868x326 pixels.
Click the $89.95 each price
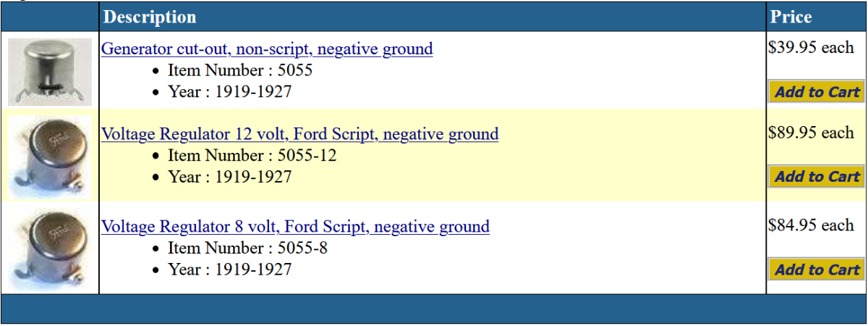811,133
